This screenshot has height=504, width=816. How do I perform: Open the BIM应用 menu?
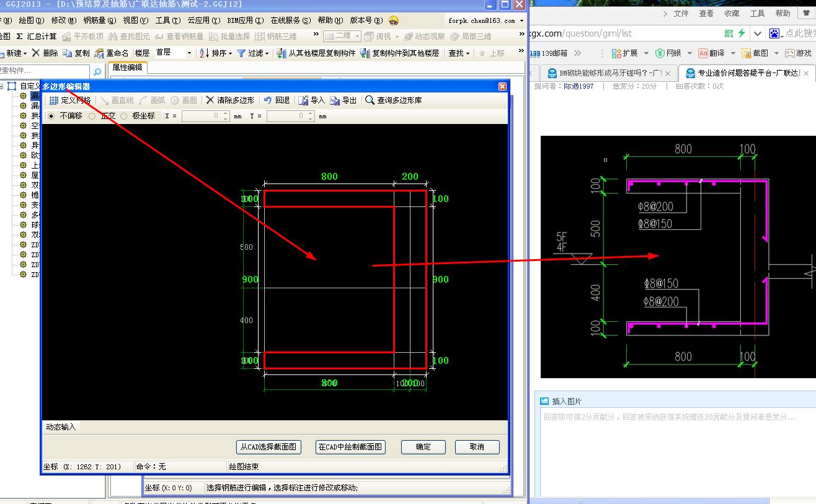coord(246,20)
